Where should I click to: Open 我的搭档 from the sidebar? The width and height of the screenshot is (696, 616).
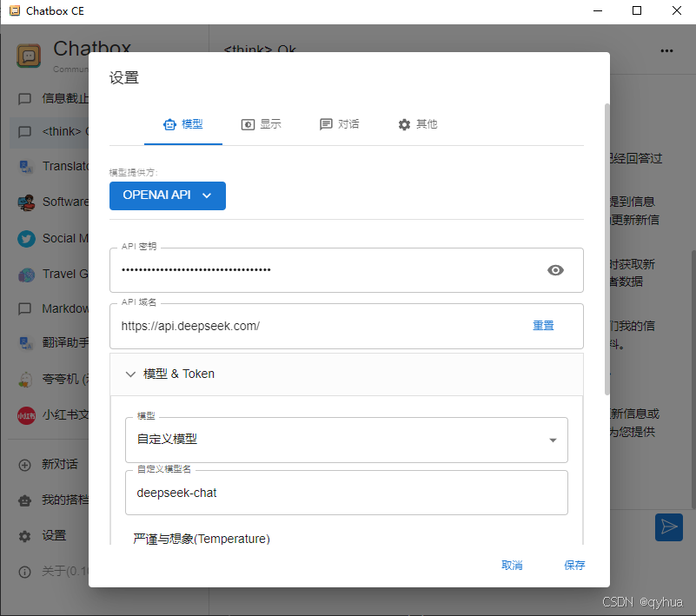[x=24, y=500]
